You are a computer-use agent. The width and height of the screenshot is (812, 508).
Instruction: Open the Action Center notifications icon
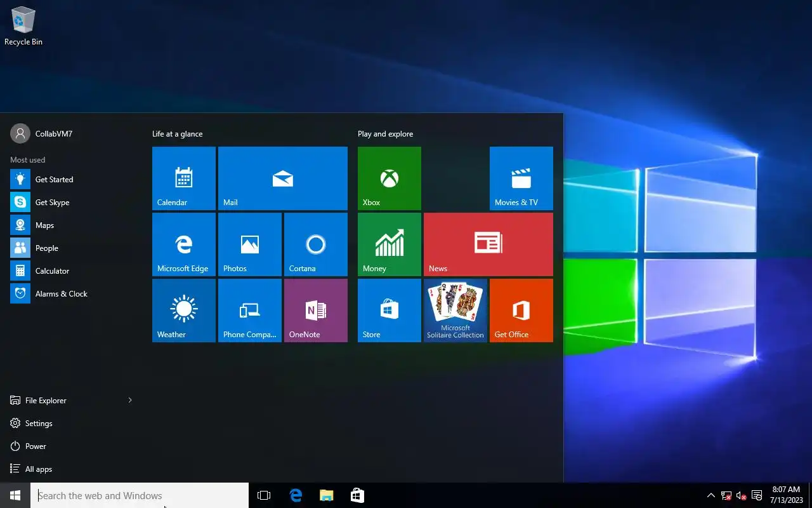(757, 495)
